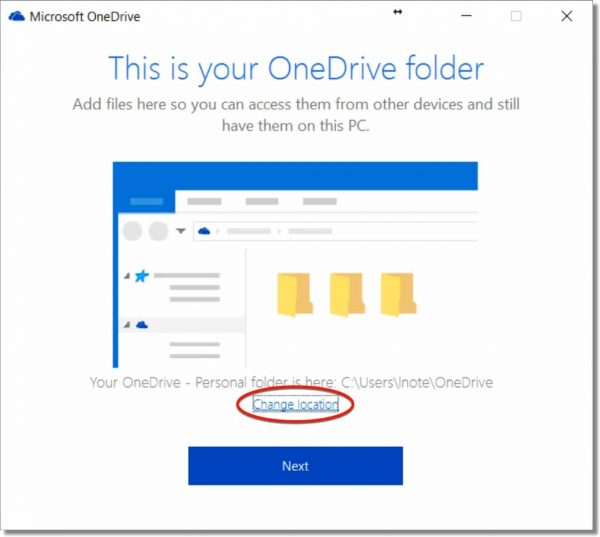600x537 pixels.
Task: Minimize the OneDrive setup window
Action: (466, 16)
